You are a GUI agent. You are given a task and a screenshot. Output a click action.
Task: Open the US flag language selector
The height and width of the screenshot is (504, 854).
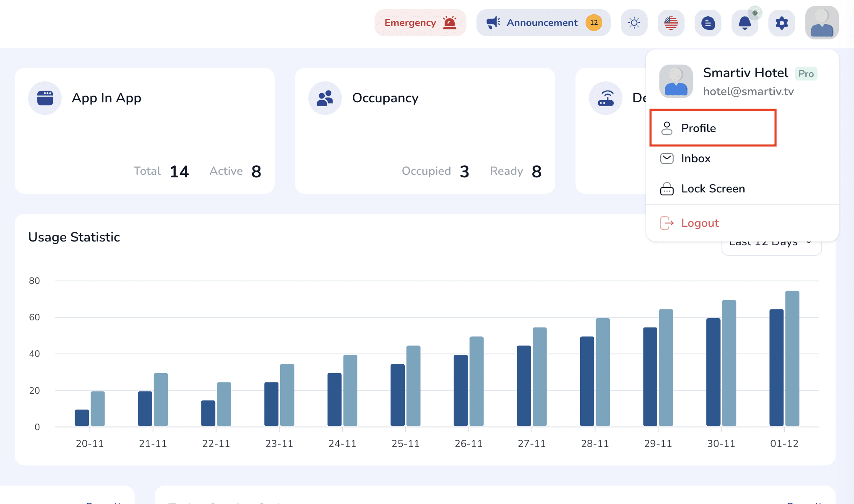[671, 23]
